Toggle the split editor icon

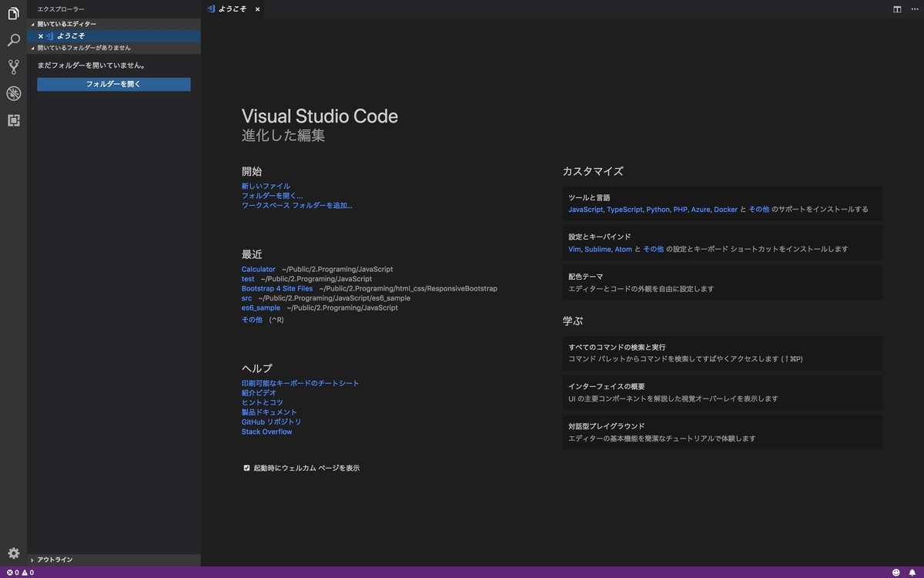pyautogui.click(x=897, y=8)
